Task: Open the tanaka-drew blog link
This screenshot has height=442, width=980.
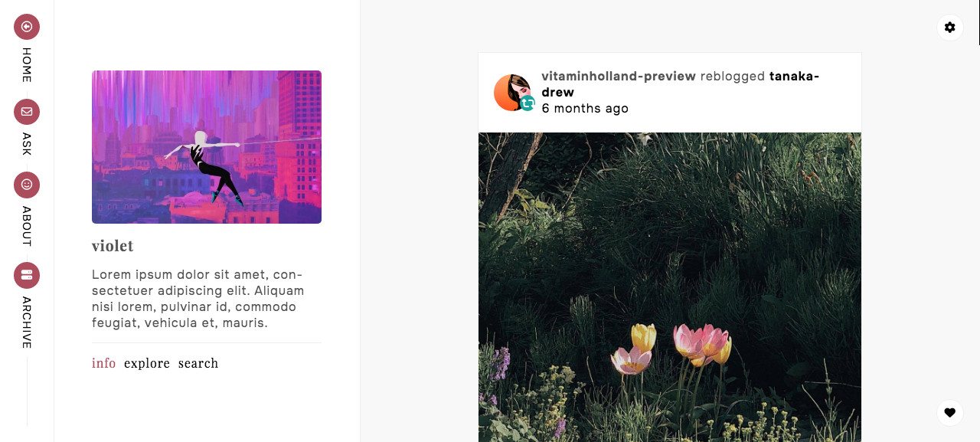Action: coord(681,84)
